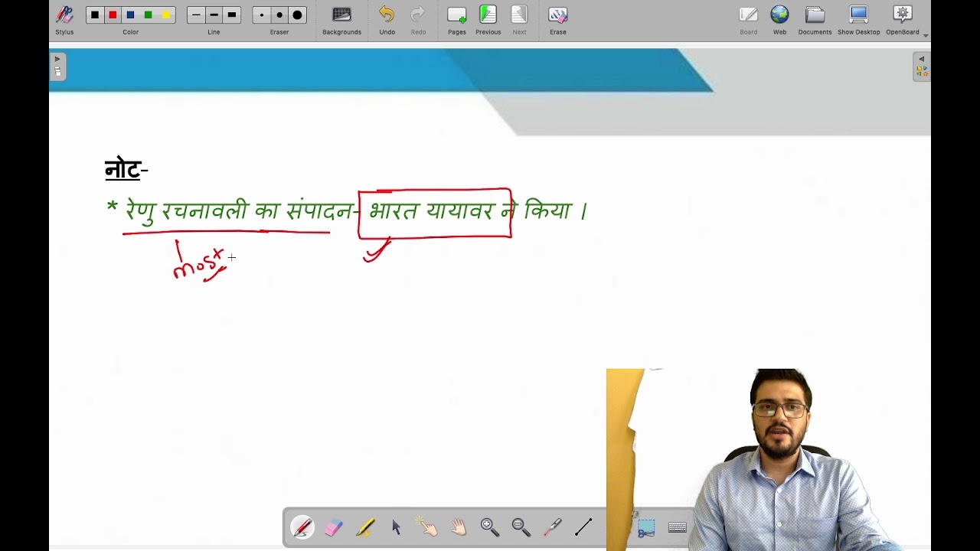Select the Laser pointer tool

point(553,527)
